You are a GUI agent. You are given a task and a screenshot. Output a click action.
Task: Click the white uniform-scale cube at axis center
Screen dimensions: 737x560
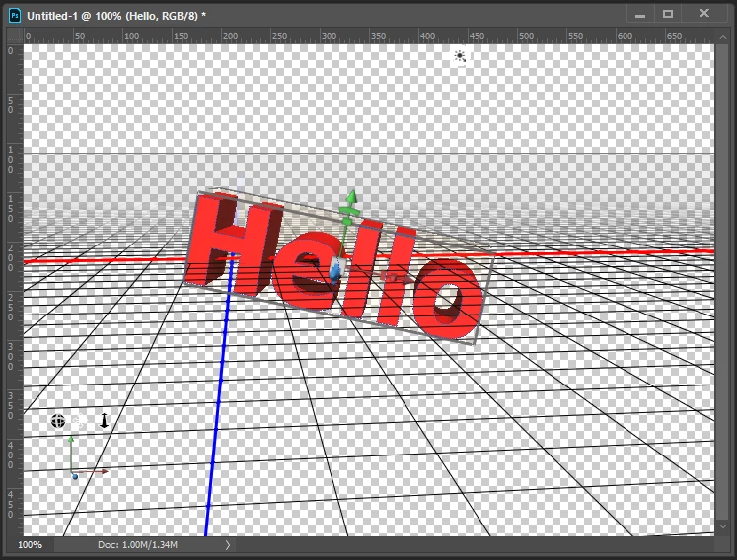coord(338,262)
